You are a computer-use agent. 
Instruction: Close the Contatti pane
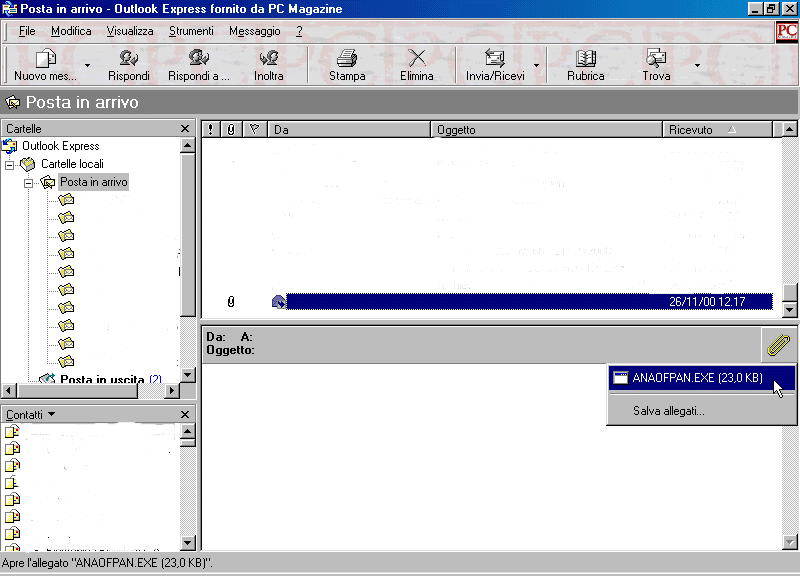185,414
